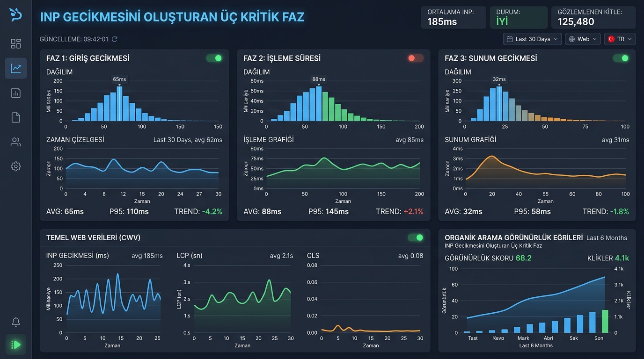Click the calendar icon in date filter
Image resolution: width=644 pixels, height=359 pixels.
tap(510, 39)
